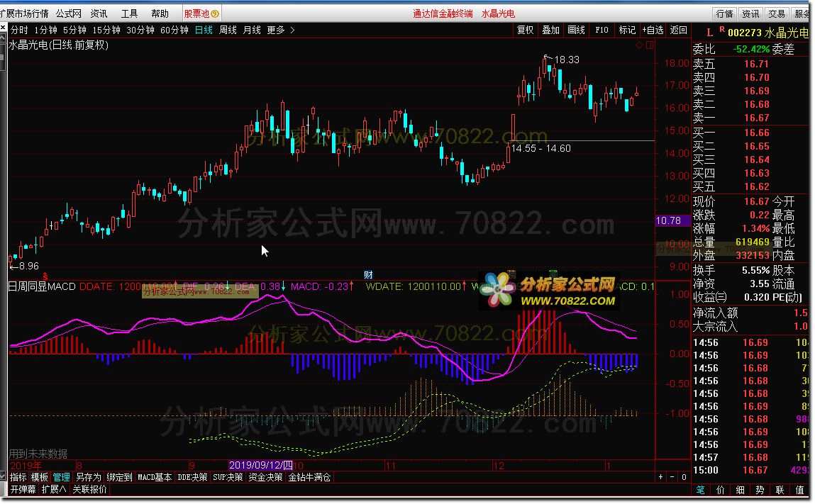This screenshot has height=504, width=815.
Task: Select the 月线 monthly period tab
Action: point(252,30)
